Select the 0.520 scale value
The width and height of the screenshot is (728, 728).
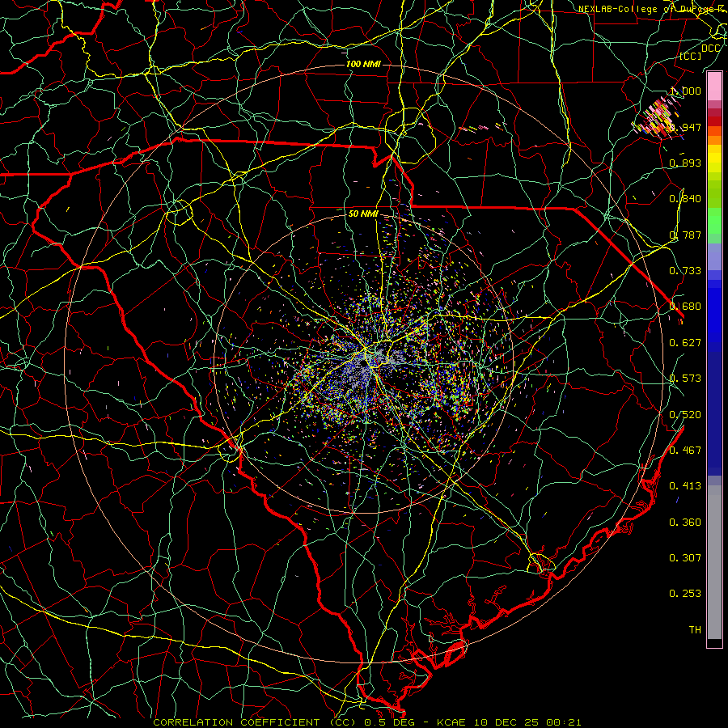[685, 415]
